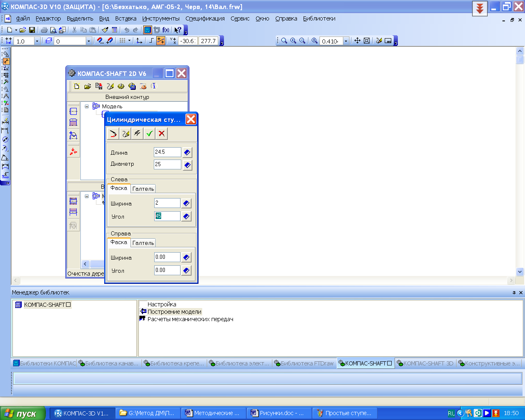Click the blue picker button beside Диаметр
Viewport: 525px width, 420px height.
coord(187,165)
